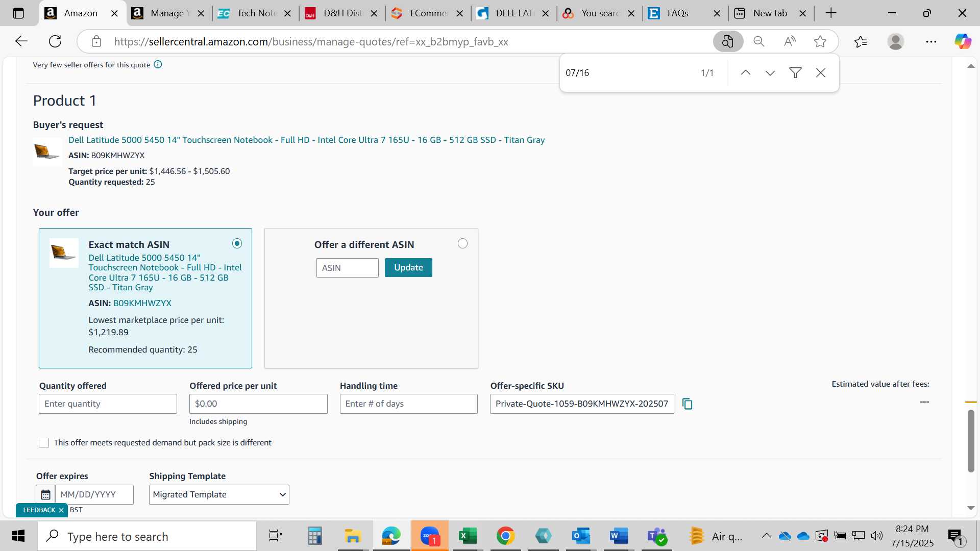Image resolution: width=980 pixels, height=551 pixels.
Task: Open find search filter options
Action: click(795, 73)
